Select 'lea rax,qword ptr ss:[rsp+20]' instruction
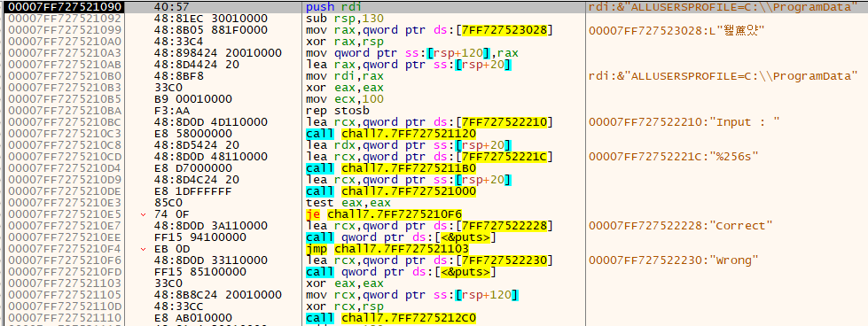The width and height of the screenshot is (868, 326). (408, 65)
